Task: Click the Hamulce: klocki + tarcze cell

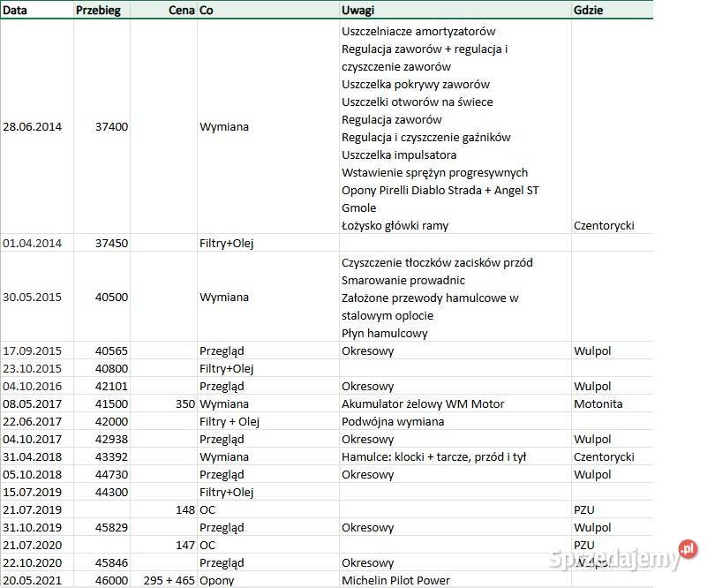Action: [x=433, y=456]
